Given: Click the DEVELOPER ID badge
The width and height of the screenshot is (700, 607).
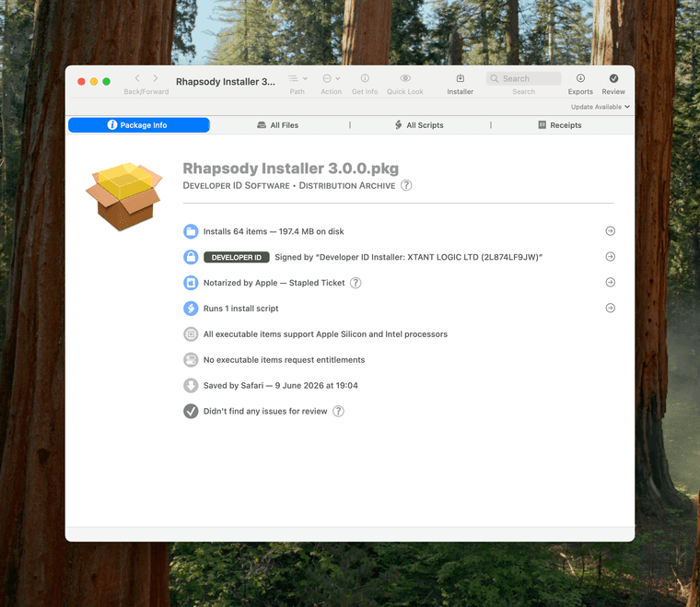Looking at the screenshot, I should 237,257.
